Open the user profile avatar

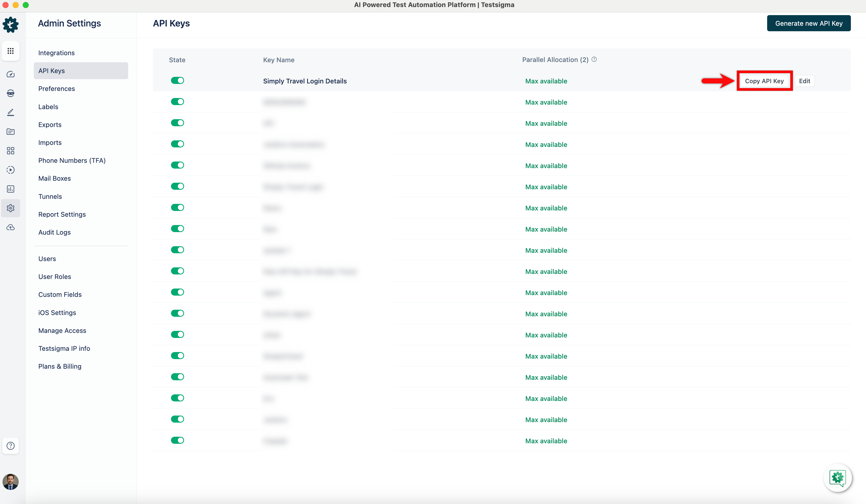tap(11, 482)
